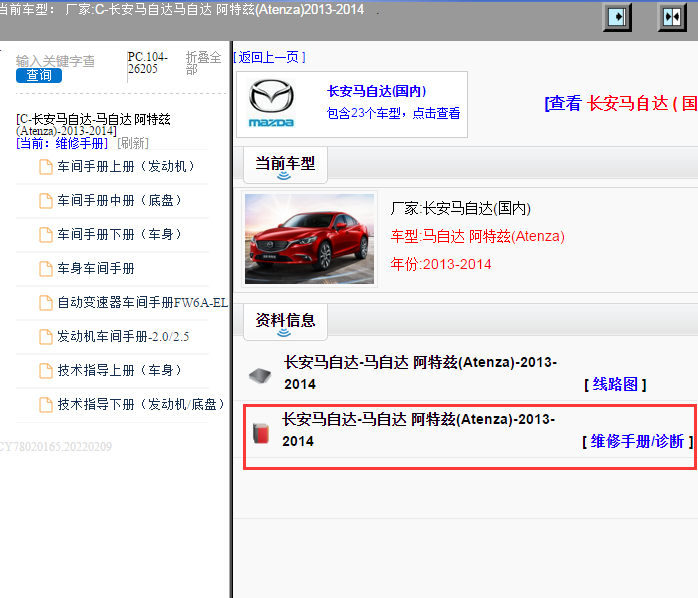This screenshot has height=598, width=698.
Task: Click file icon beside 发动机车间手册-2.0/2.5
Action: click(46, 337)
